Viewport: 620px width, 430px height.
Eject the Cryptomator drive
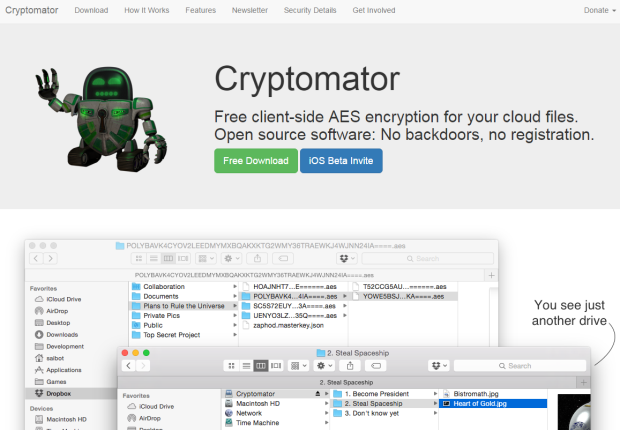[x=318, y=394]
